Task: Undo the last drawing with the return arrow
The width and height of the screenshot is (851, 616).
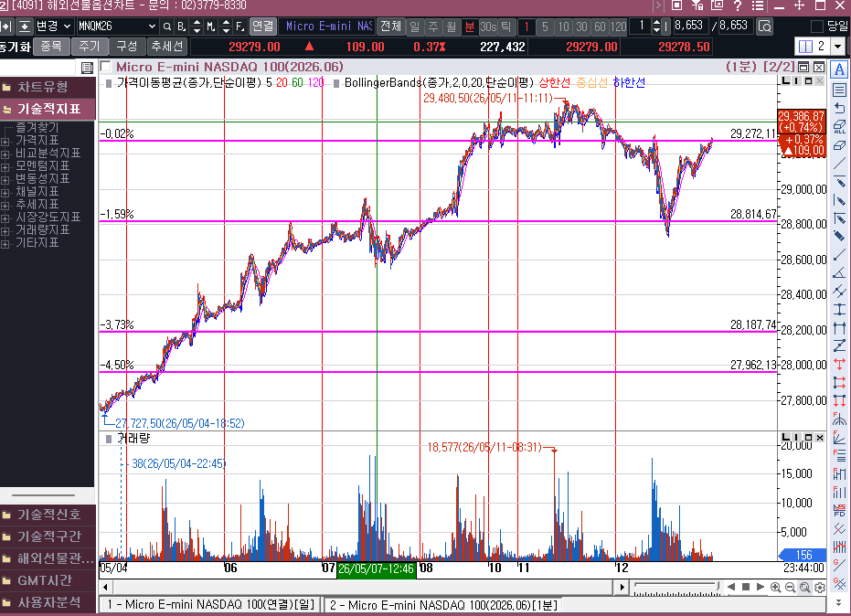Action: click(x=839, y=108)
